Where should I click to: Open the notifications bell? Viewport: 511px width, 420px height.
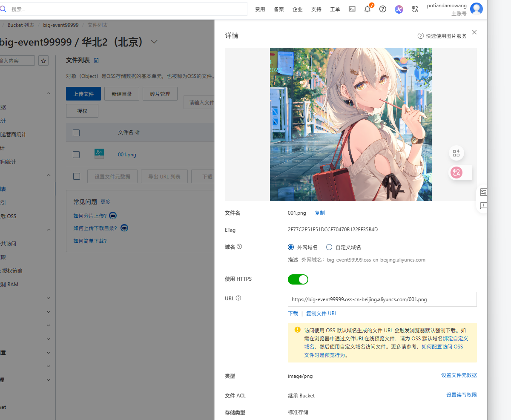pos(367,9)
